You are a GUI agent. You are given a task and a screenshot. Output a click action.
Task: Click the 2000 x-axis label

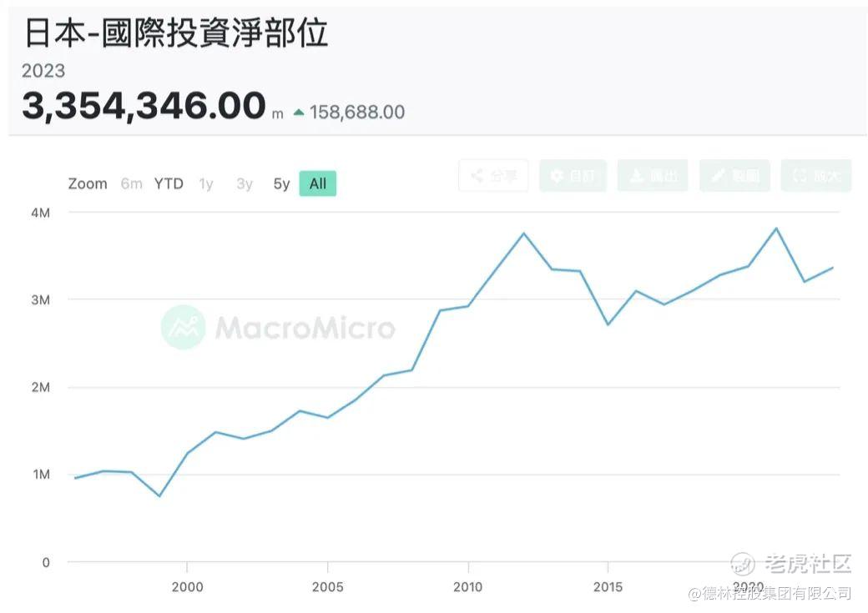coord(187,587)
